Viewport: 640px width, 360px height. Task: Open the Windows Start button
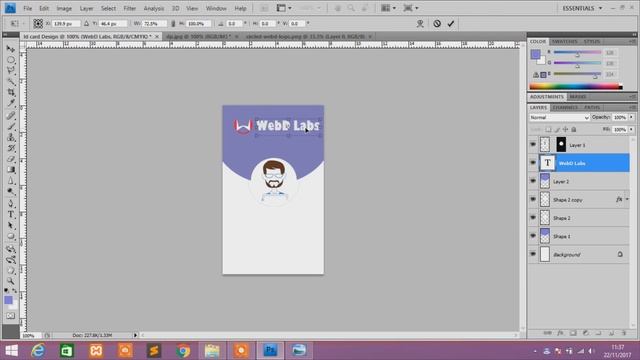point(11,350)
